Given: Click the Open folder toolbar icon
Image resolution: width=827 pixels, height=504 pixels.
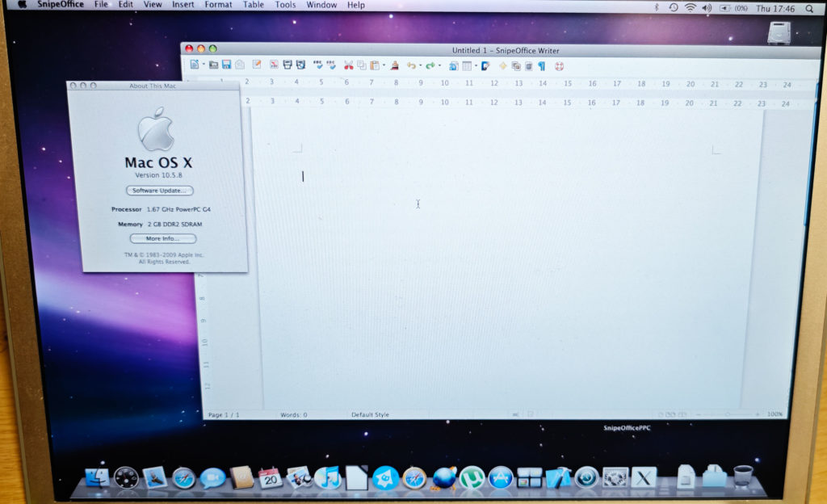Looking at the screenshot, I should 214,65.
